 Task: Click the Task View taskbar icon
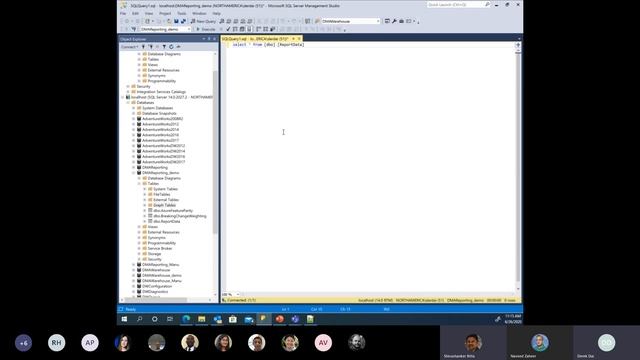[170, 319]
